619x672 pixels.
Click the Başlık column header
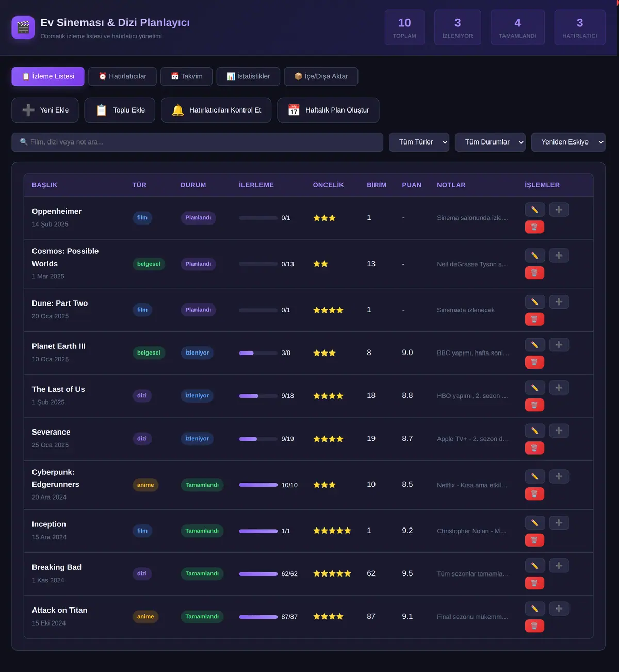[44, 185]
